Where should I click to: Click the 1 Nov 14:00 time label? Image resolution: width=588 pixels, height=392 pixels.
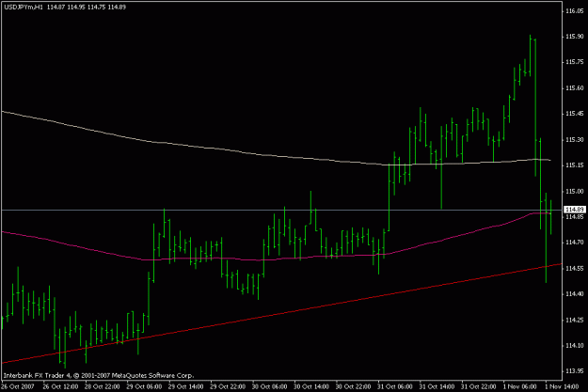click(560, 386)
